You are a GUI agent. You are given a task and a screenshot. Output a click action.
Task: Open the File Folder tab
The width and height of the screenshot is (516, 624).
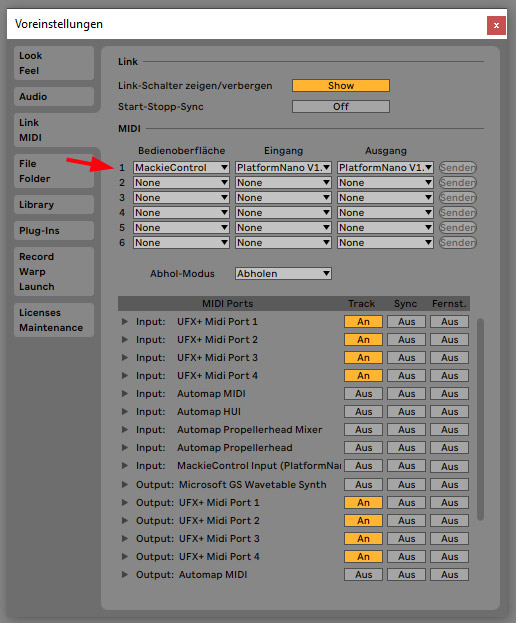click(54, 171)
